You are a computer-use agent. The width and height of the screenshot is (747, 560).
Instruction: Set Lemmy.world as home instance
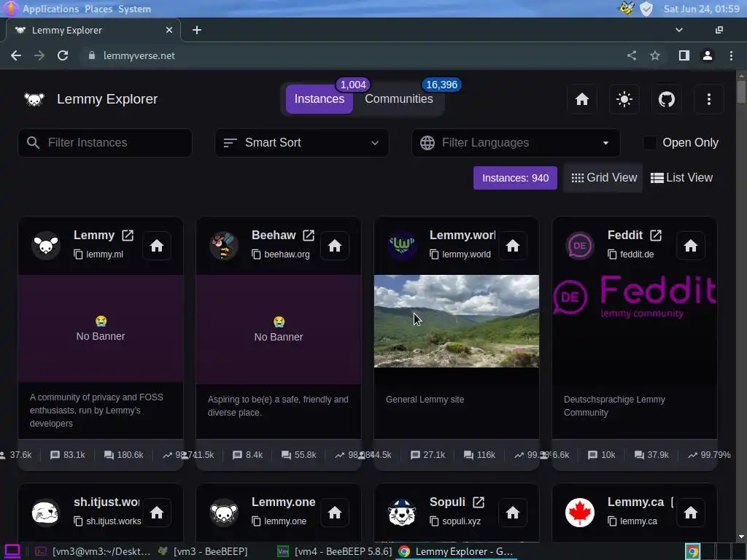pyautogui.click(x=513, y=246)
